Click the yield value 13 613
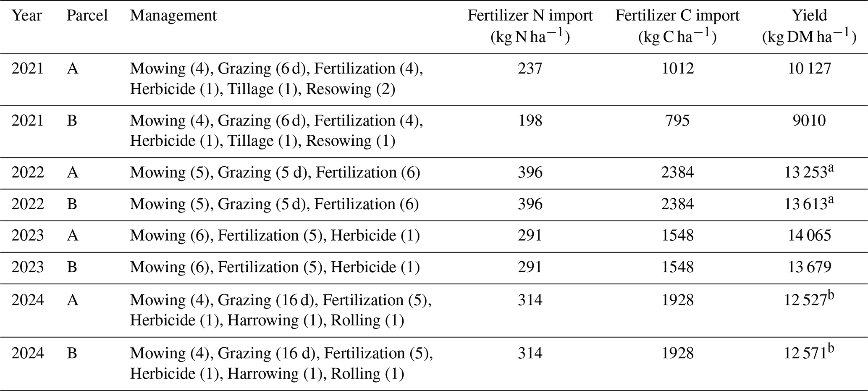This screenshot has width=868, height=391. 806,204
